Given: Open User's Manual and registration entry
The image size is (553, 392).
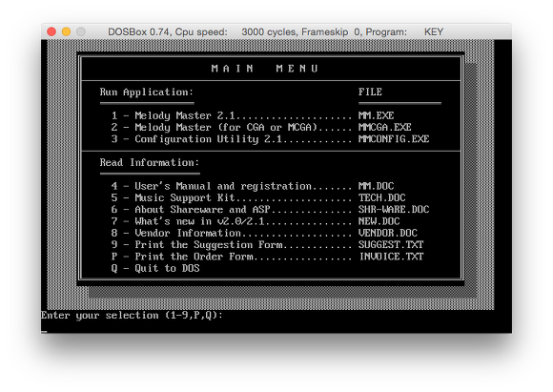Looking at the screenshot, I should 253,186.
